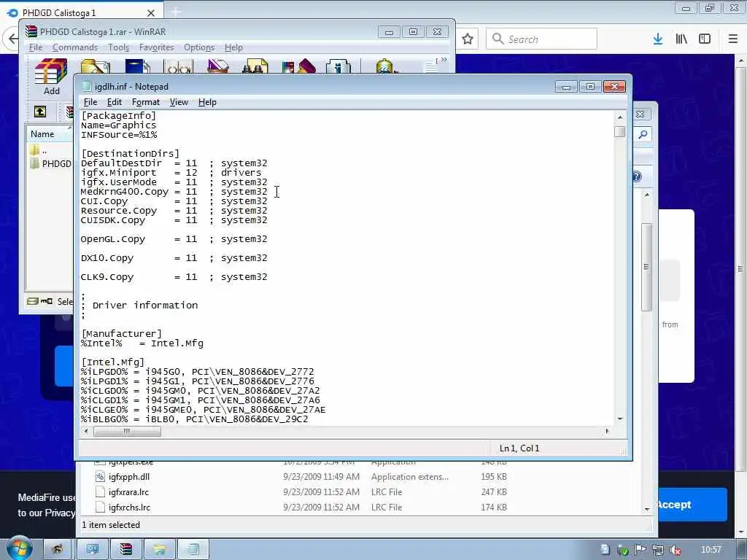This screenshot has width=747, height=560.
Task: Click Notepad horizontal scrollbar thumb
Action: click(127, 432)
